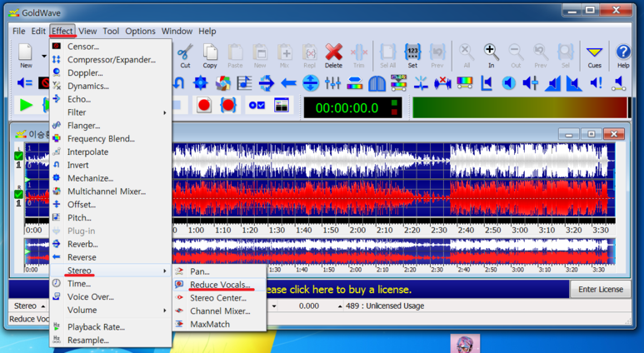Open the Help menu

tap(207, 31)
